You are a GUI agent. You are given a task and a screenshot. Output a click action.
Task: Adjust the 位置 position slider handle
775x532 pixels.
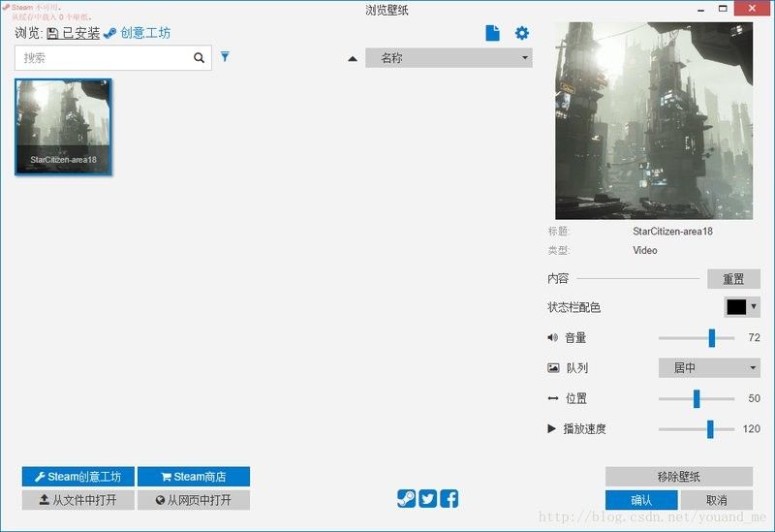point(697,398)
